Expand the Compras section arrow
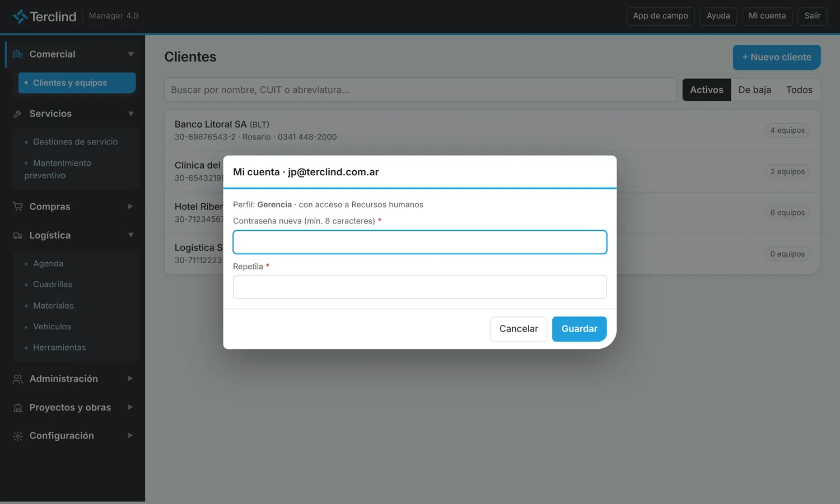Viewport: 840px width, 504px height. click(x=130, y=207)
